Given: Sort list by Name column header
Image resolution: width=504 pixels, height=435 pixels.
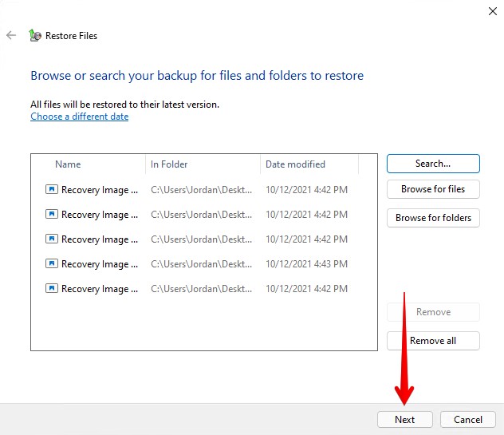Looking at the screenshot, I should point(68,164).
